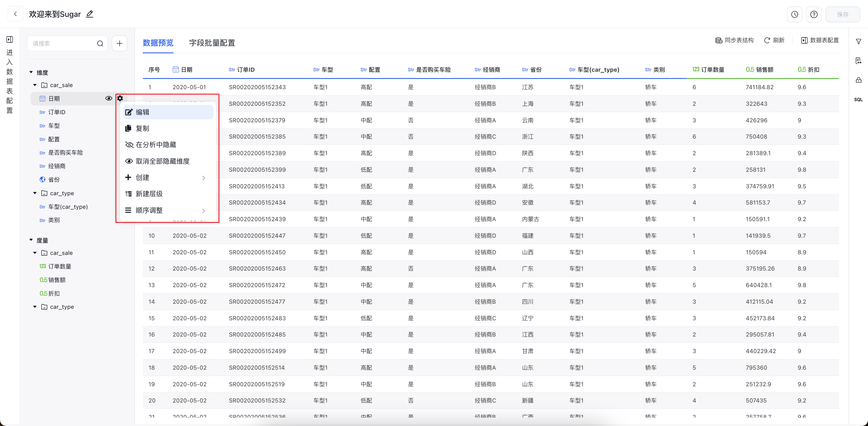868x426 pixels.
Task: Select 类别 field in dimension tree
Action: click(x=54, y=220)
